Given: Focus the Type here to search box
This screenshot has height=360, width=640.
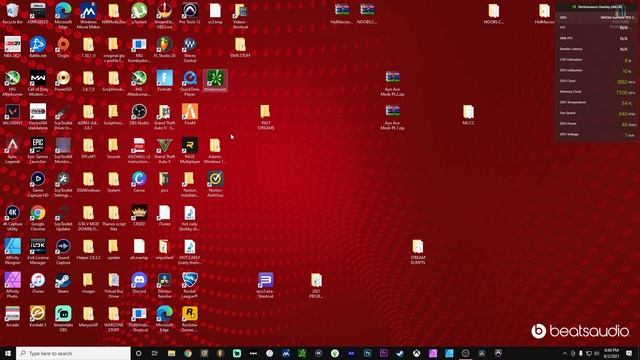Looking at the screenshot, I should [73, 353].
